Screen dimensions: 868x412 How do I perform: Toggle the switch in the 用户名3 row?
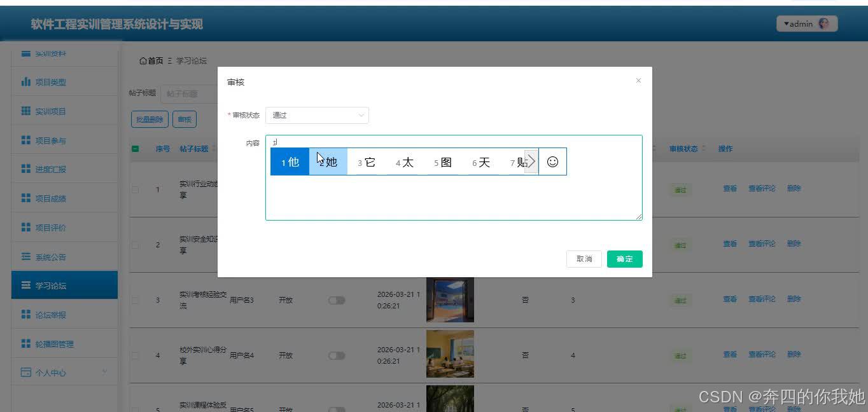tap(337, 300)
